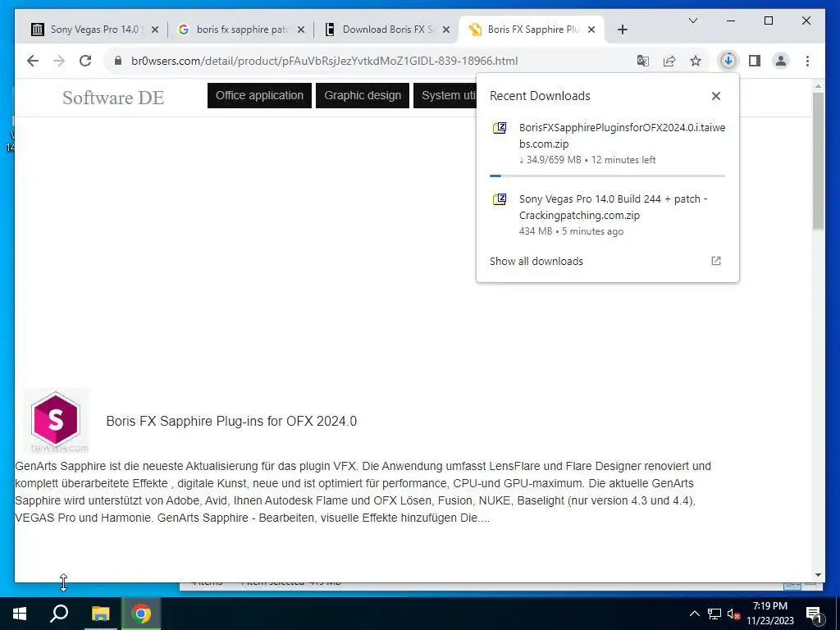
Task: Open the network status tray icon
Action: pyautogui.click(x=714, y=614)
